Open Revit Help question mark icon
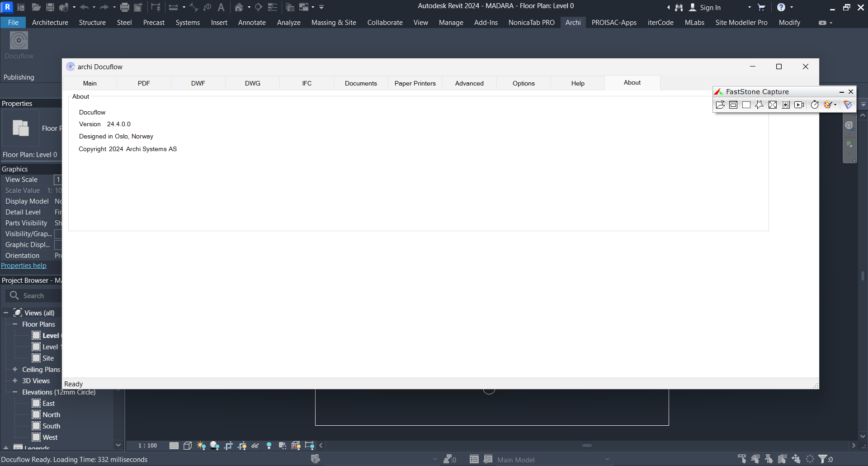Image resolution: width=868 pixels, height=466 pixels. 781,7
